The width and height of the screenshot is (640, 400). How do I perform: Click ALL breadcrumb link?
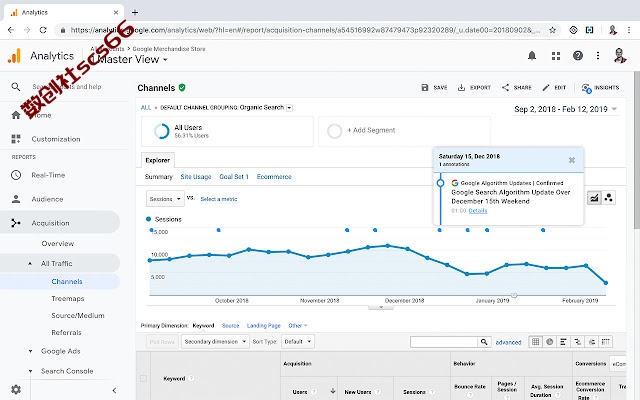pos(146,108)
